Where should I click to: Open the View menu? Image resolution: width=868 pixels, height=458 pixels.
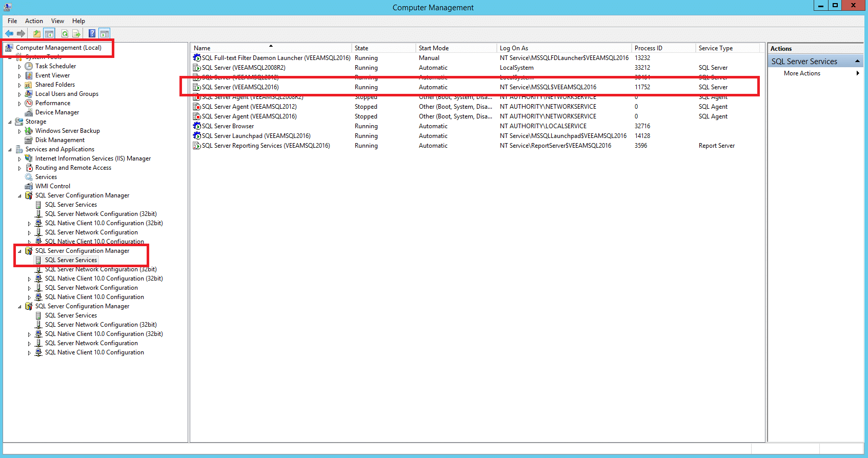pos(57,21)
